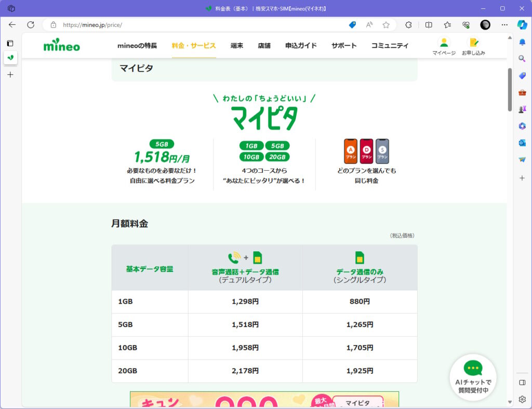Reload the mineo price page
Screen dimensions: 532x409
[31, 25]
